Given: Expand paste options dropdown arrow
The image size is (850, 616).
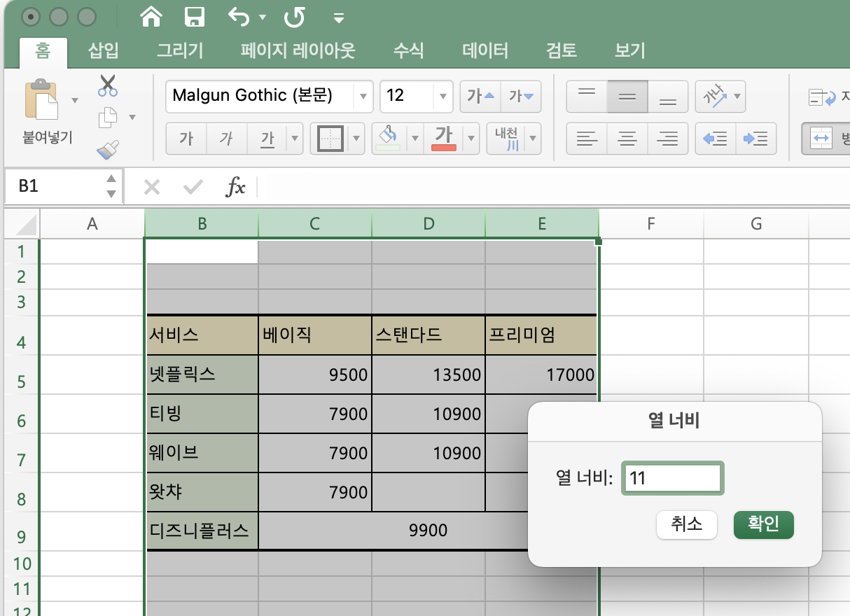Looking at the screenshot, I should coord(75,100).
